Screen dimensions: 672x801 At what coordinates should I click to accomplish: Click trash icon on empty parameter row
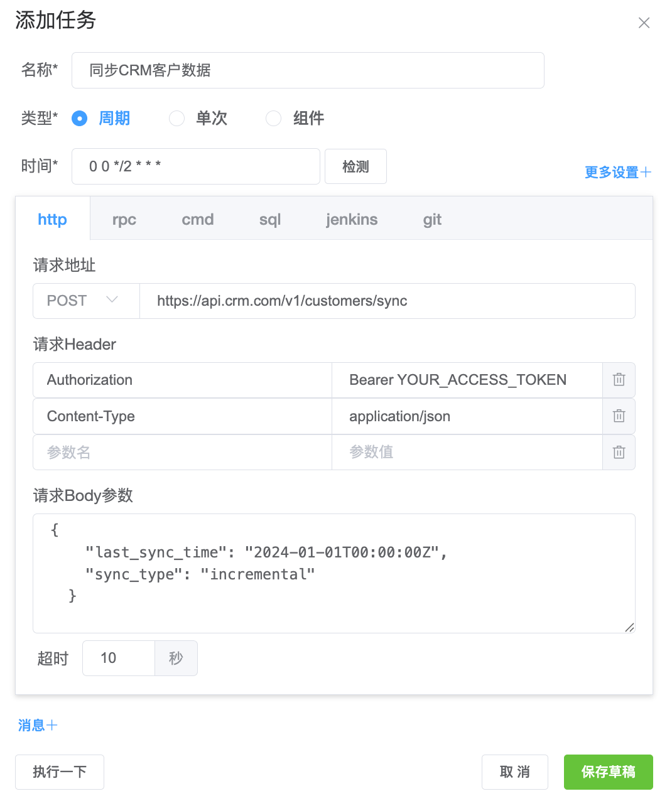(619, 453)
